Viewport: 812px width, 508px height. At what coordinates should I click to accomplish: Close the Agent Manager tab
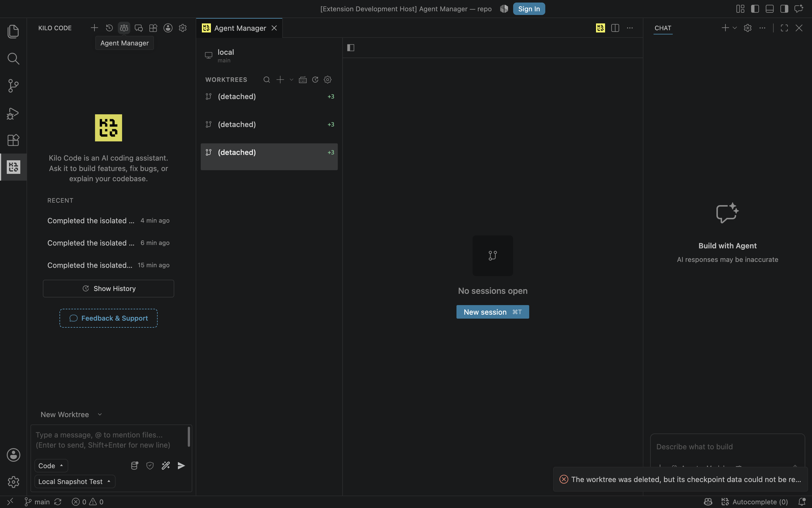click(274, 28)
